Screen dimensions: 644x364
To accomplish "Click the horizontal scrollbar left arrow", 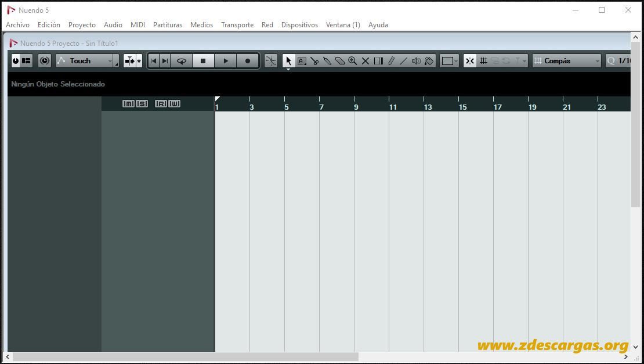I will 8,356.
